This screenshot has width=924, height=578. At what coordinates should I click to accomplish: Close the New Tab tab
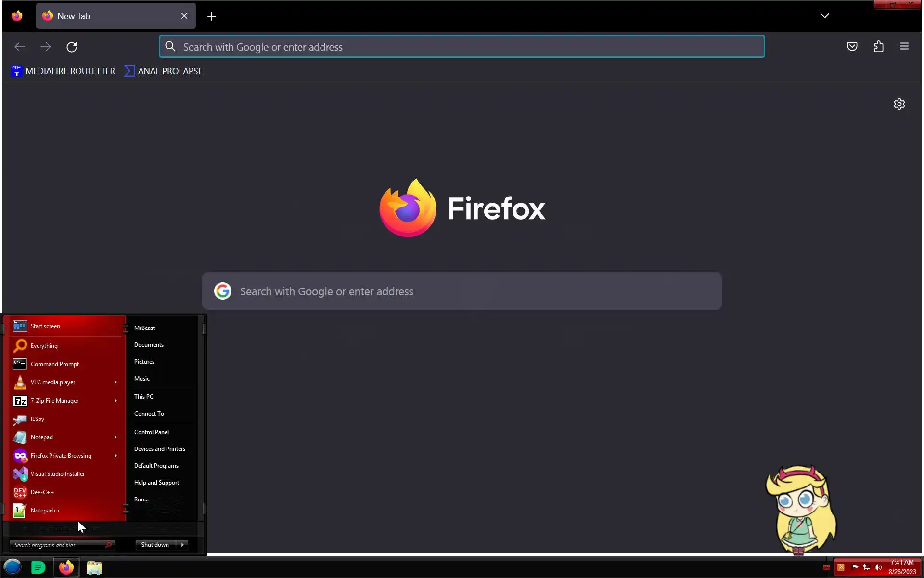coord(184,16)
